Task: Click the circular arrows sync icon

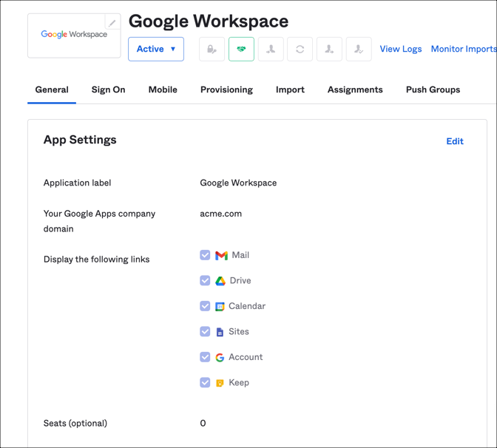Action: (x=300, y=50)
